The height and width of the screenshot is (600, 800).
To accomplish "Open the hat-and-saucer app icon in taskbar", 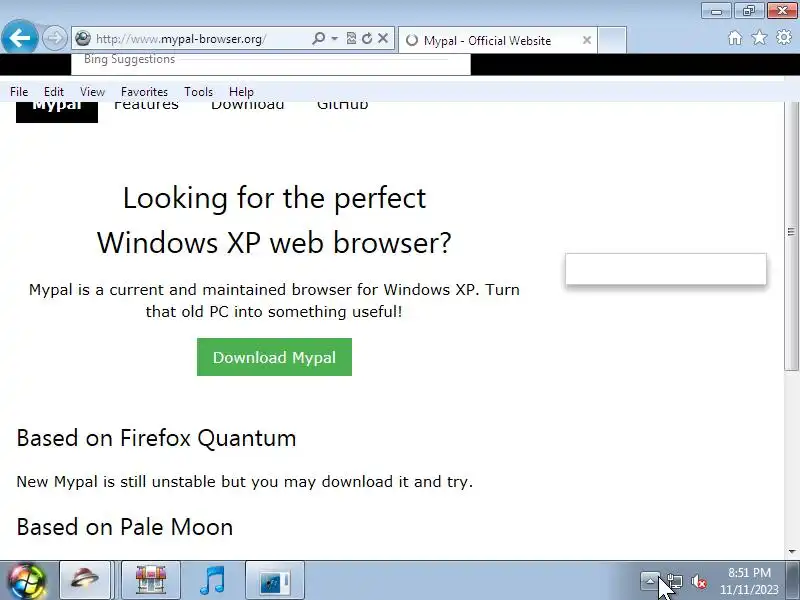I will point(85,580).
